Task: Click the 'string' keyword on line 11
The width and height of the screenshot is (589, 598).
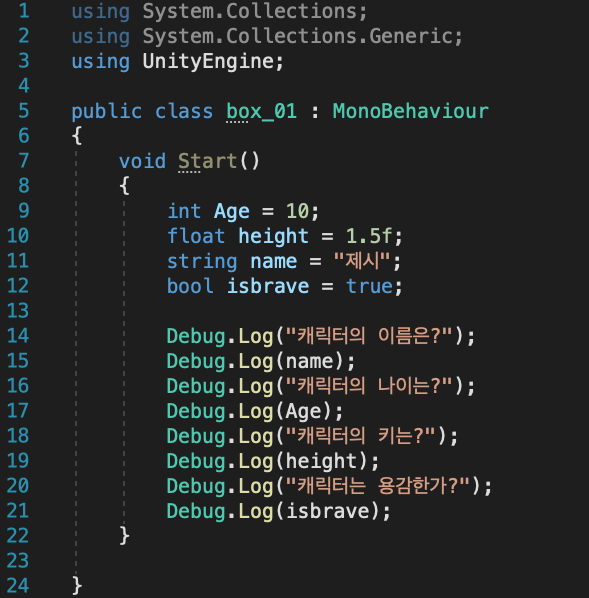Action: pyautogui.click(x=202, y=262)
